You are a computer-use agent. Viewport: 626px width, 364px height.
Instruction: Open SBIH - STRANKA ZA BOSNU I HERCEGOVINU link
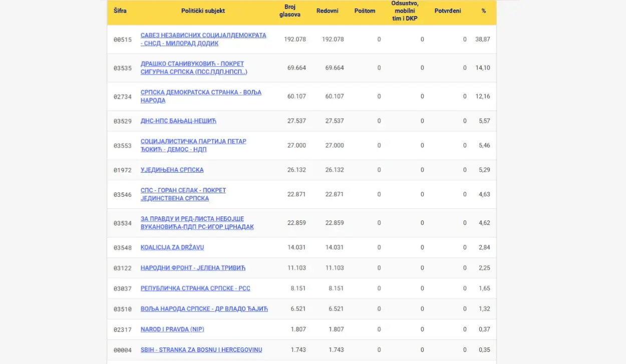coord(201,350)
